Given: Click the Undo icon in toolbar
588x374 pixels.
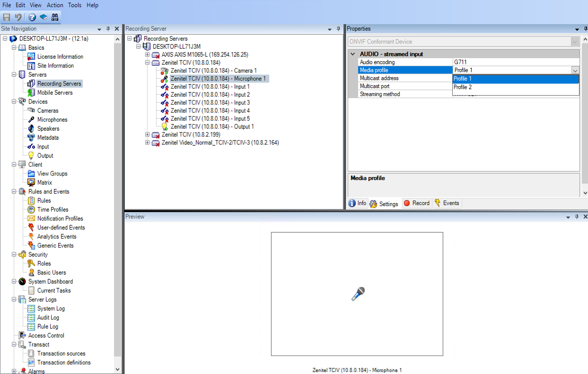Looking at the screenshot, I should coord(18,17).
